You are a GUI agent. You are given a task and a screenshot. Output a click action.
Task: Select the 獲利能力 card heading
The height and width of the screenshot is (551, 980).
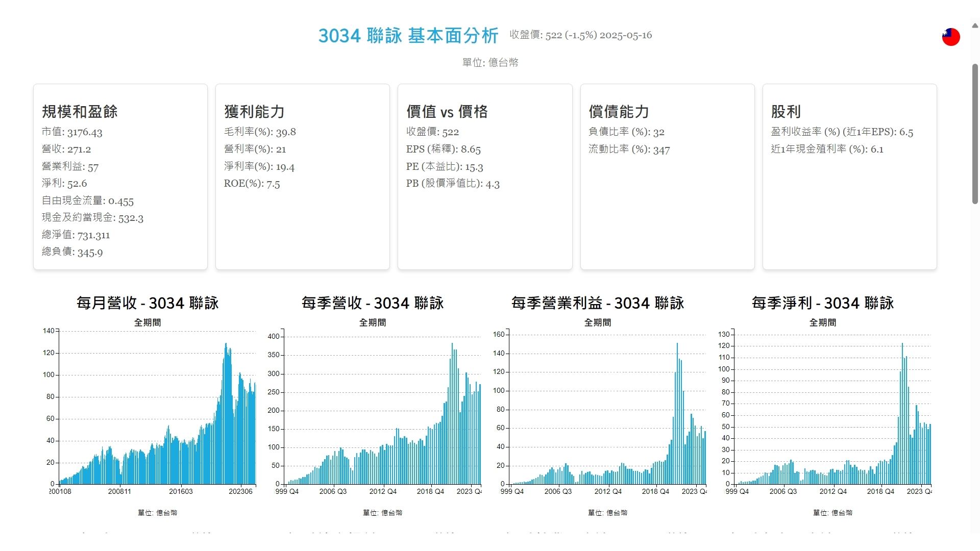coord(254,111)
